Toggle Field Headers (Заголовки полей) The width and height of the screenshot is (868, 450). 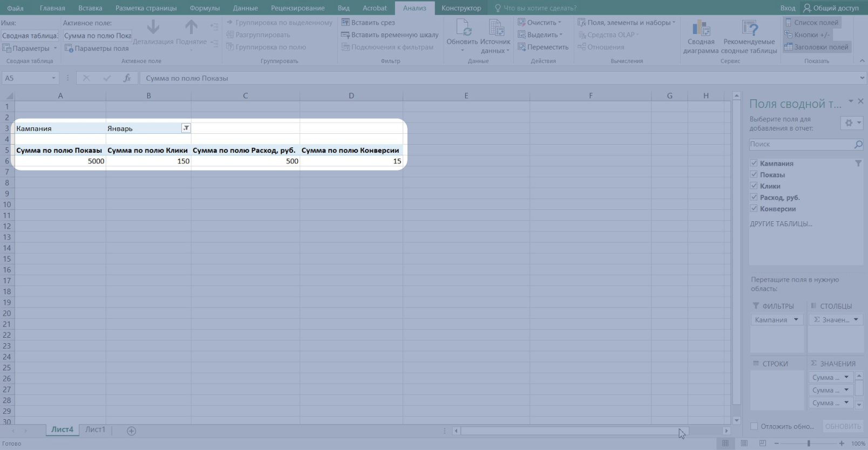pyautogui.click(x=817, y=47)
